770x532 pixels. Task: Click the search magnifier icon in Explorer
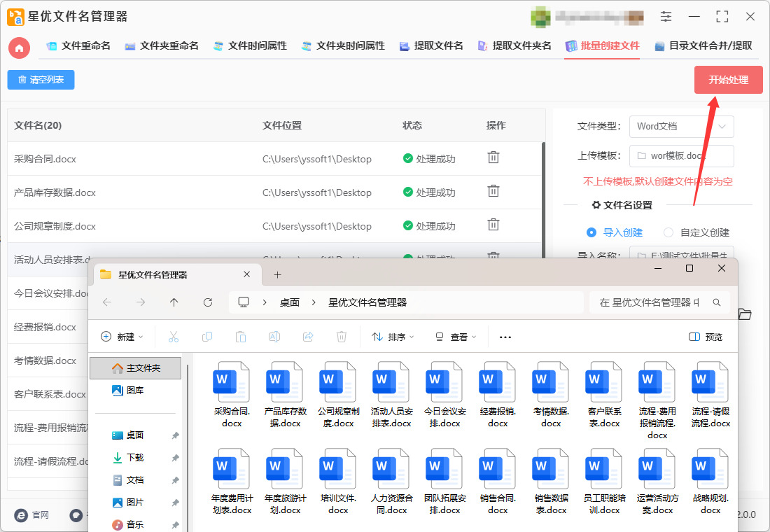[x=717, y=302]
